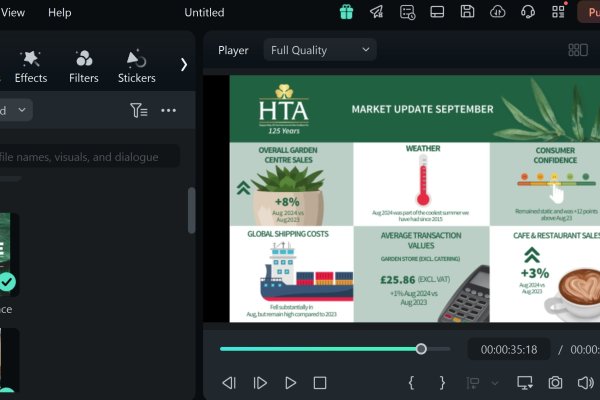Open the three-dot more options menu
The image size is (600, 400).
pyautogui.click(x=168, y=110)
